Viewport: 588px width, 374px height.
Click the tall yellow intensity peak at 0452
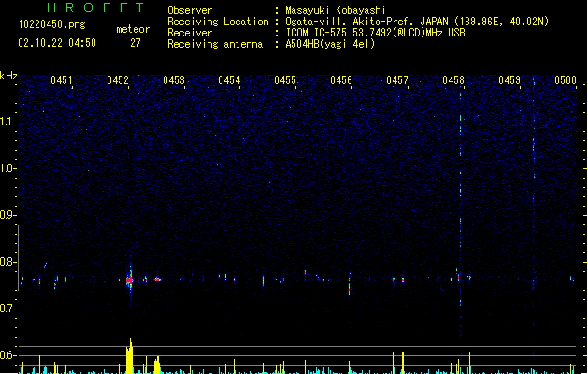pyautogui.click(x=130, y=355)
